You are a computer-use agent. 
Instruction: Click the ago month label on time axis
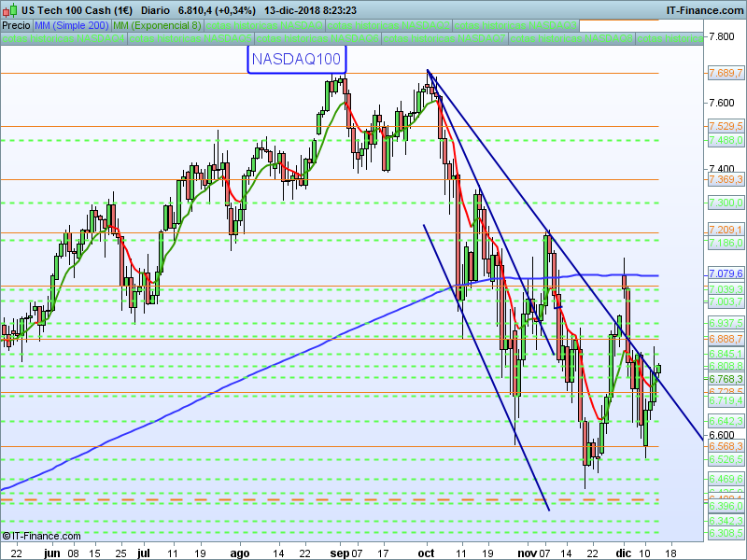(x=240, y=553)
